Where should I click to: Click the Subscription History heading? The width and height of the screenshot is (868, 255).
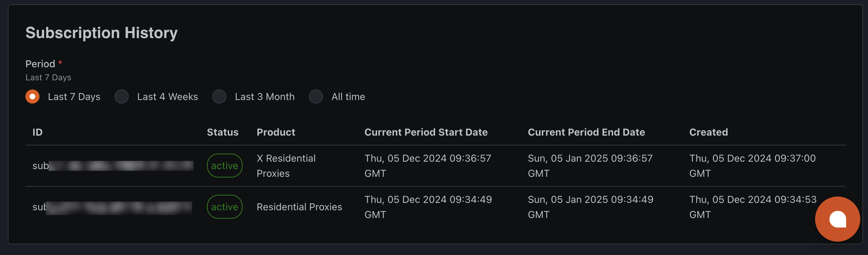click(102, 33)
